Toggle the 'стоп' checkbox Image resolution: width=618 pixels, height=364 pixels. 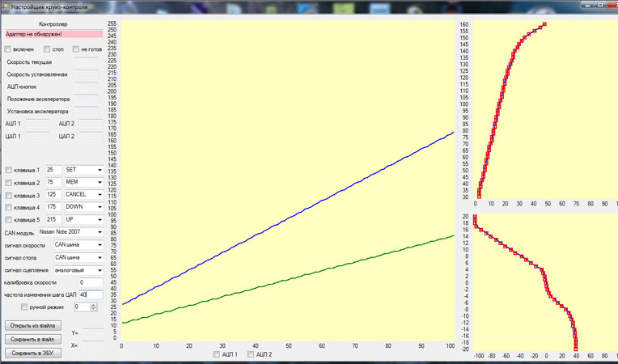pos(48,50)
